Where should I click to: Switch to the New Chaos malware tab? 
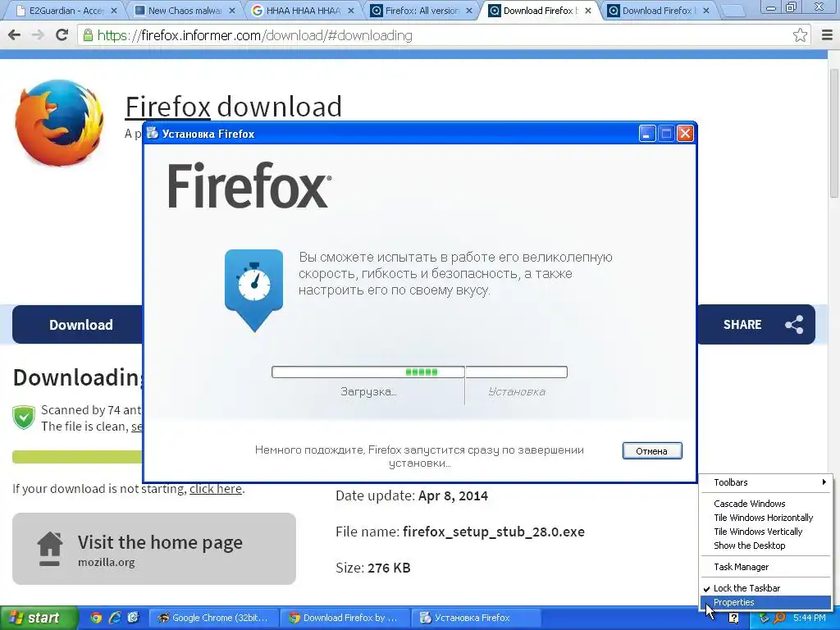(185, 11)
